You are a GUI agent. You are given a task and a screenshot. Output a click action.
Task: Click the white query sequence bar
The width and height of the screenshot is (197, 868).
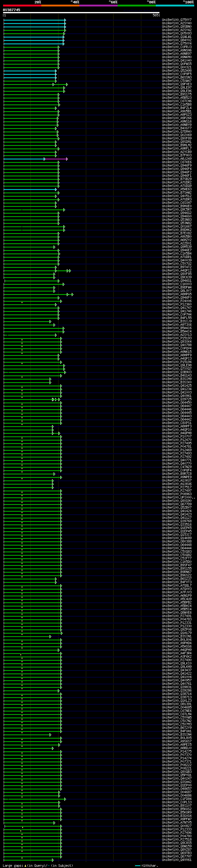tap(81, 13)
